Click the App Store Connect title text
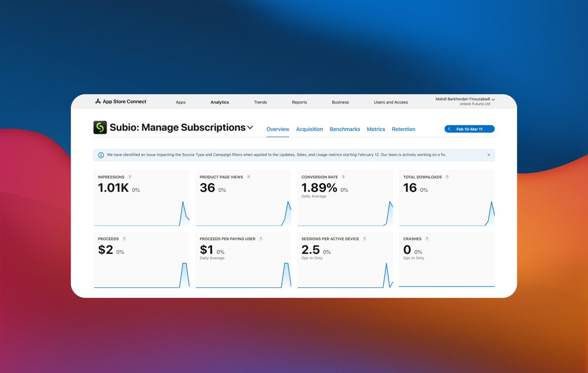The height and width of the screenshot is (373, 588). click(124, 101)
